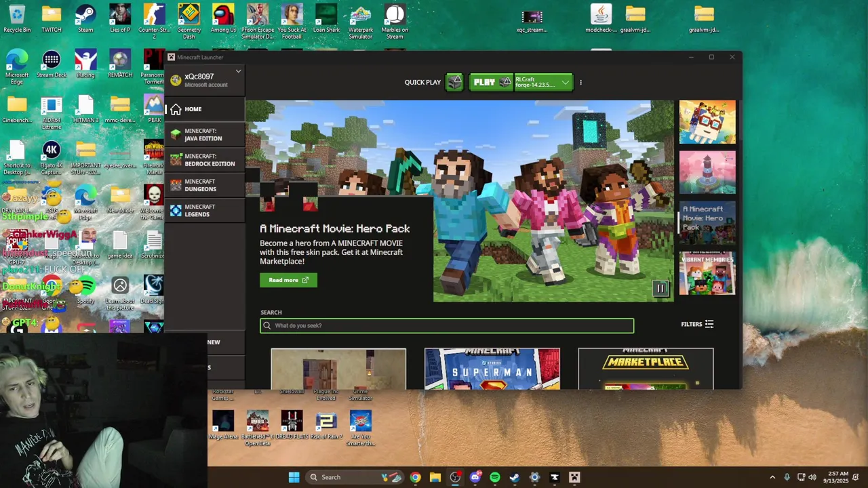Select the pink lighthouse carousel thumbnail
The height and width of the screenshot is (488, 868).
click(707, 172)
